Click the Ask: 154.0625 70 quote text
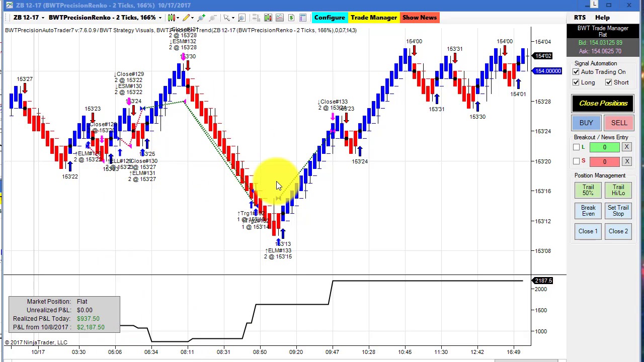 click(x=600, y=51)
